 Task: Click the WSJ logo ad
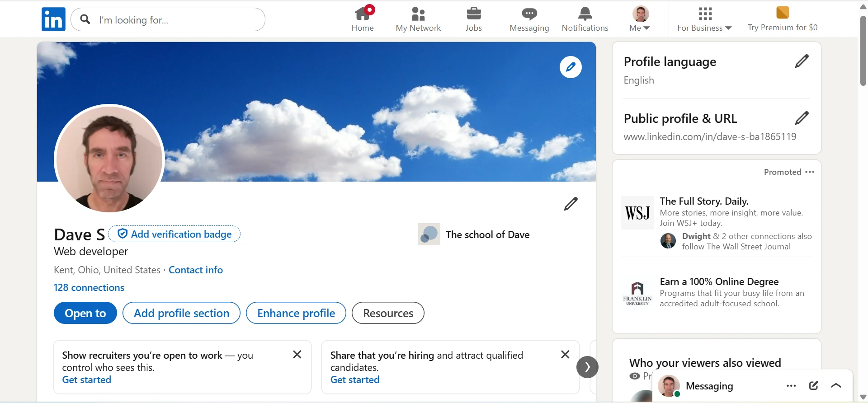click(x=637, y=213)
